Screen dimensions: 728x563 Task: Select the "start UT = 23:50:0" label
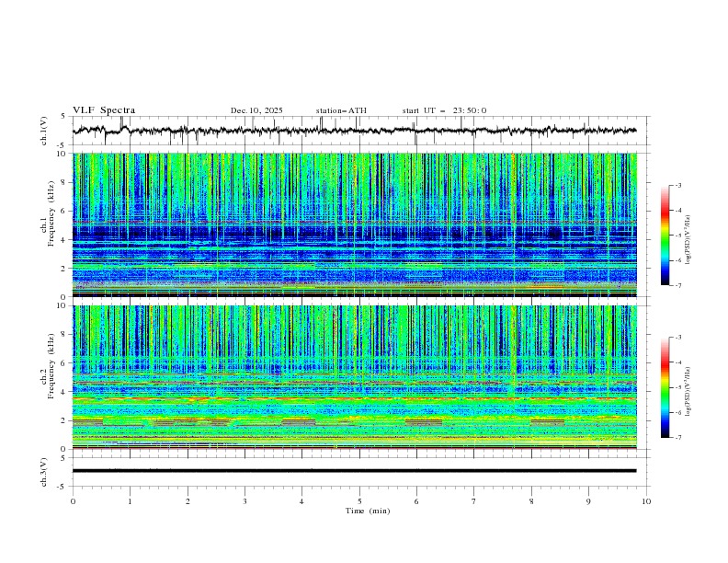point(444,110)
